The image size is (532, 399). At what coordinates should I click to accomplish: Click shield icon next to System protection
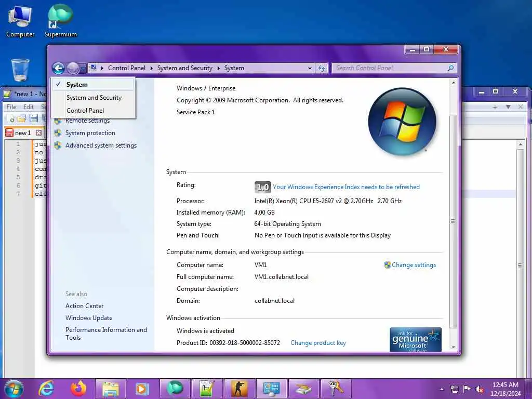pos(58,133)
